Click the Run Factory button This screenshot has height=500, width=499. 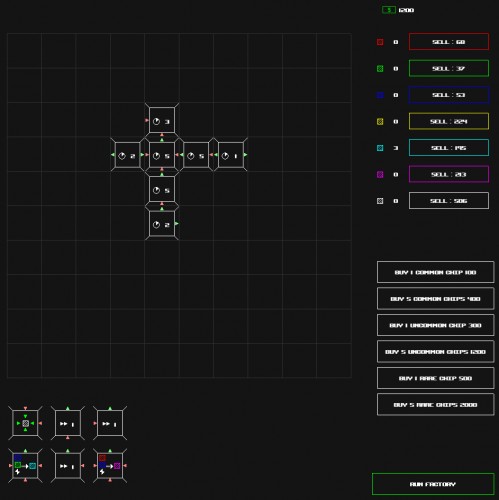pos(433,484)
